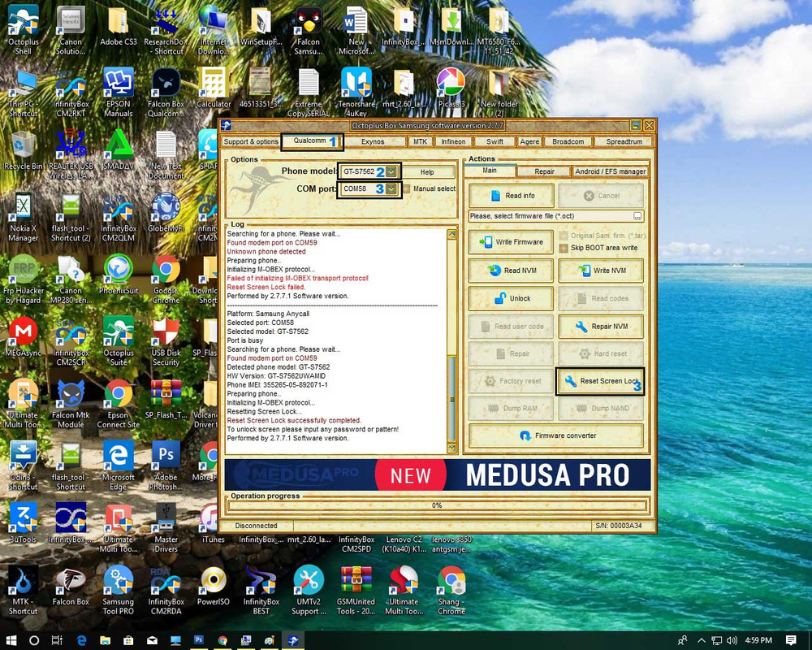Viewport: 812px width, 650px height.
Task: Open Odin3 Shortcut icon
Action: (x=23, y=466)
